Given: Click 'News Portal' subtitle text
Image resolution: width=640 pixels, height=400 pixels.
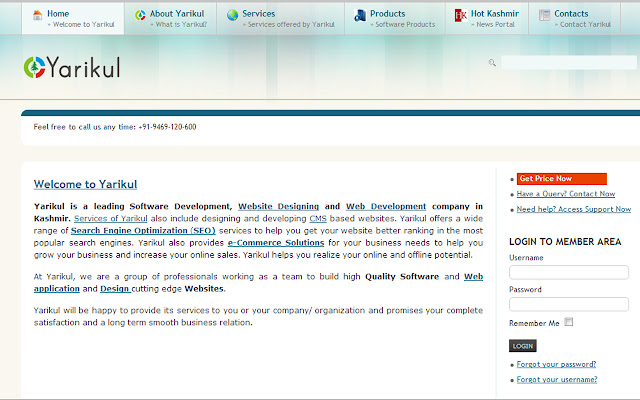Looking at the screenshot, I should tap(496, 24).
